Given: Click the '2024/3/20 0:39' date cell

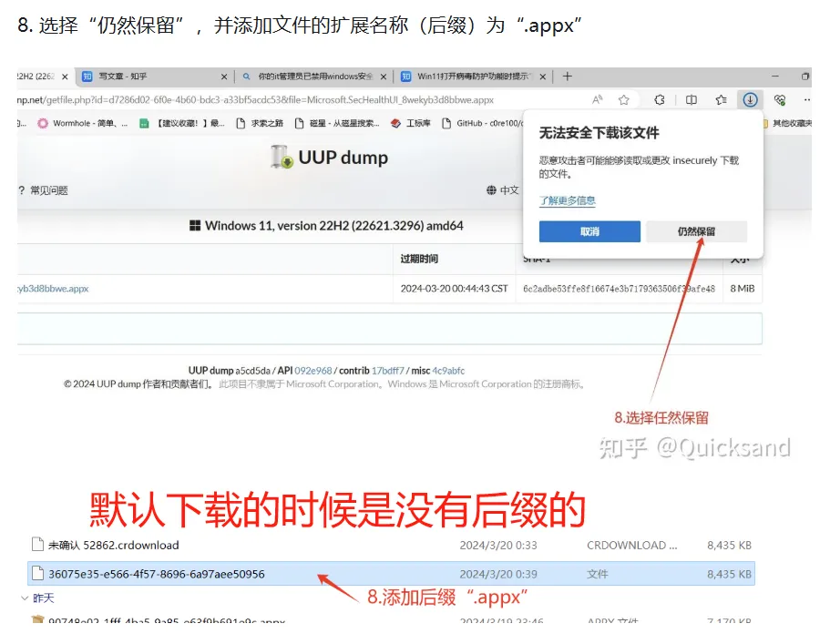Looking at the screenshot, I should click(498, 574).
